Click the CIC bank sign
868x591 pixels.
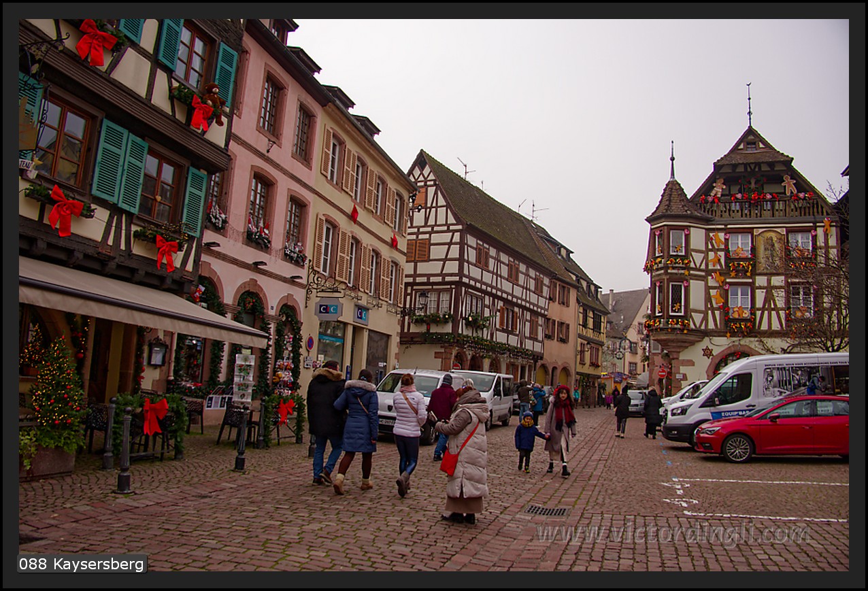coord(328,309)
